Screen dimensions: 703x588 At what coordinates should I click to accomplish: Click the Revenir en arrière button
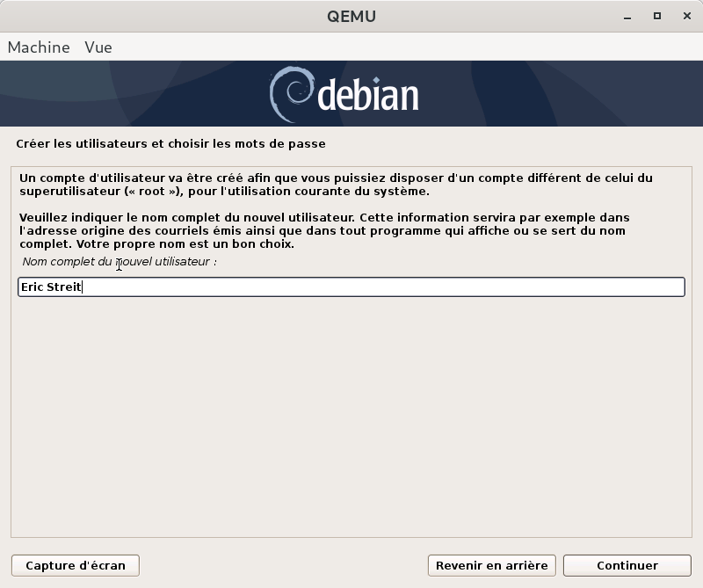(x=491, y=565)
